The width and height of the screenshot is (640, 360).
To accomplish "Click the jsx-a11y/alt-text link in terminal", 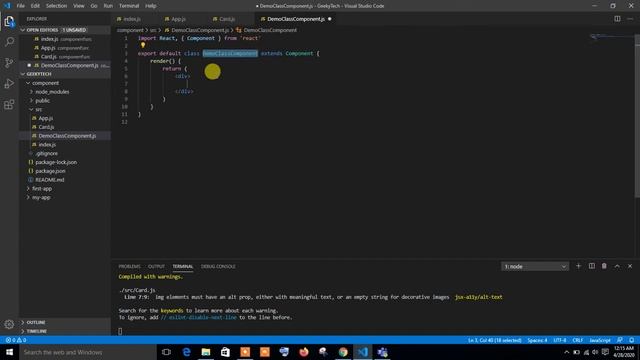I will (x=478, y=297).
